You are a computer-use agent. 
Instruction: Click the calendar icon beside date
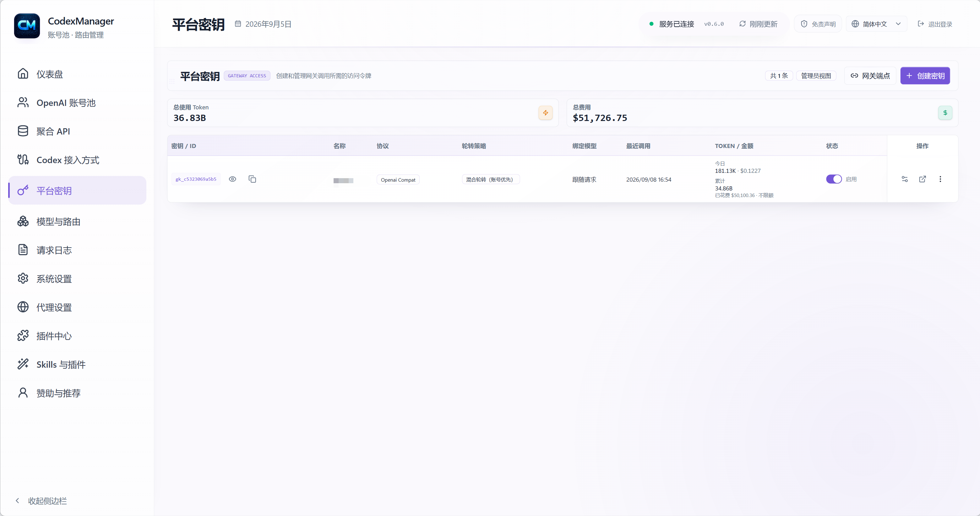coord(238,24)
